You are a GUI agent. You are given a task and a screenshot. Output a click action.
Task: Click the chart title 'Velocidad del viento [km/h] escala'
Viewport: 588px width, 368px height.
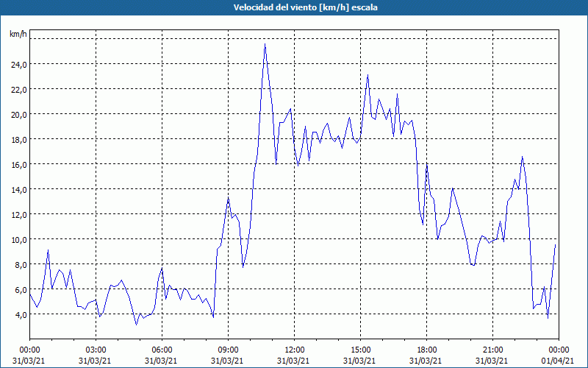click(x=305, y=7)
